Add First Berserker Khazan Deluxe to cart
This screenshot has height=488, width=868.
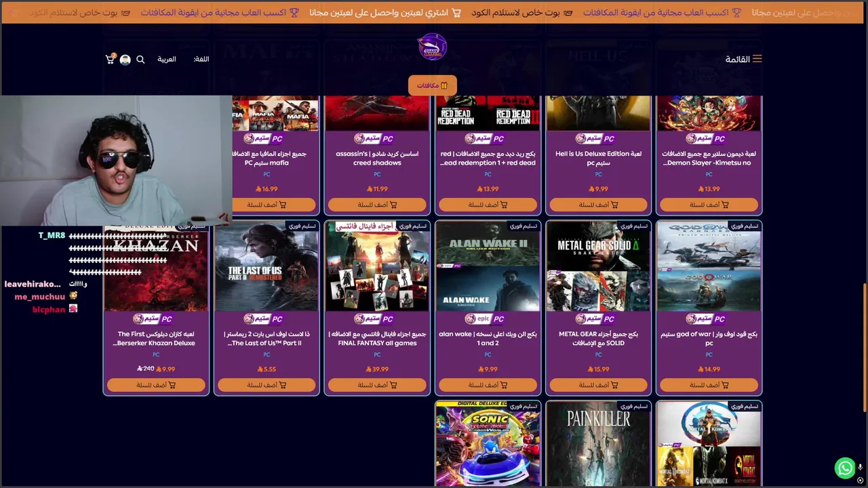click(156, 385)
